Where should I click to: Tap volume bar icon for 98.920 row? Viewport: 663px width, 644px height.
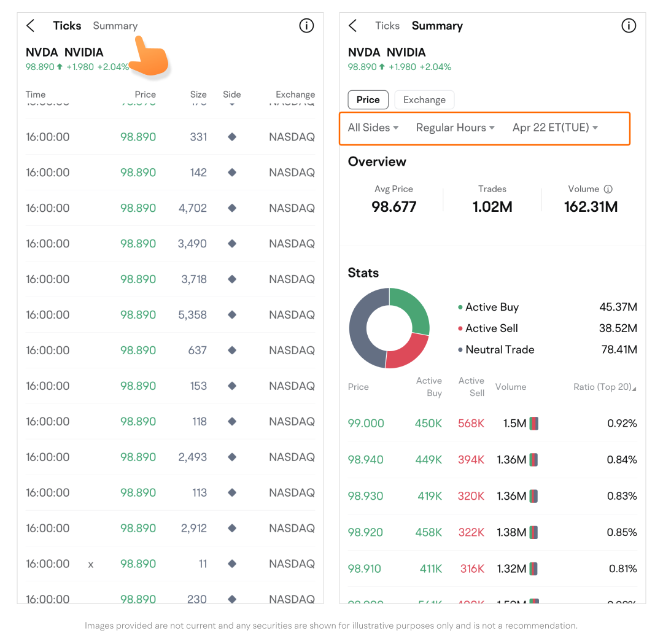(533, 532)
